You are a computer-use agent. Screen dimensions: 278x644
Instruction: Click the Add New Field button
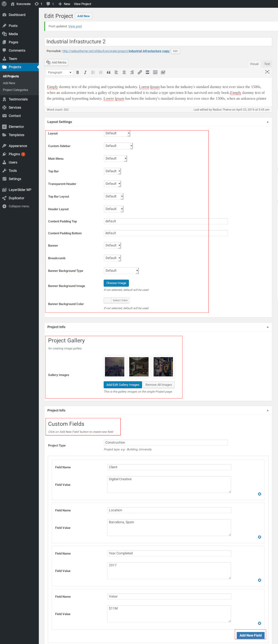(x=250, y=635)
